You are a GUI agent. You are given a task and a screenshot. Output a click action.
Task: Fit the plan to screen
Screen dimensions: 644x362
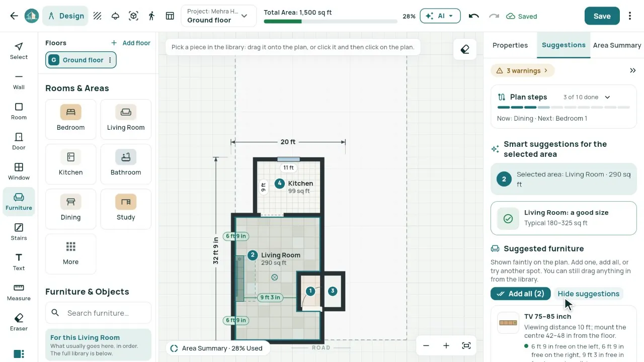466,345
